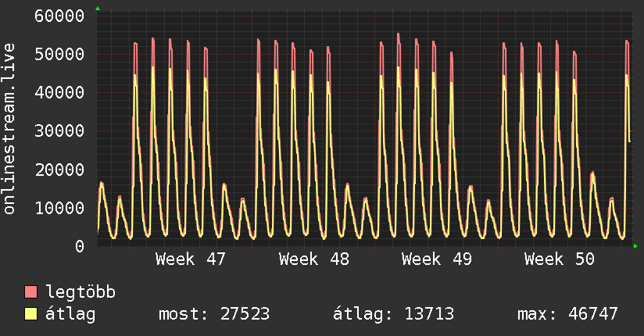Screen dimensions: 644x336
Task: Click the max: 46747 statistic
Action: (567, 314)
